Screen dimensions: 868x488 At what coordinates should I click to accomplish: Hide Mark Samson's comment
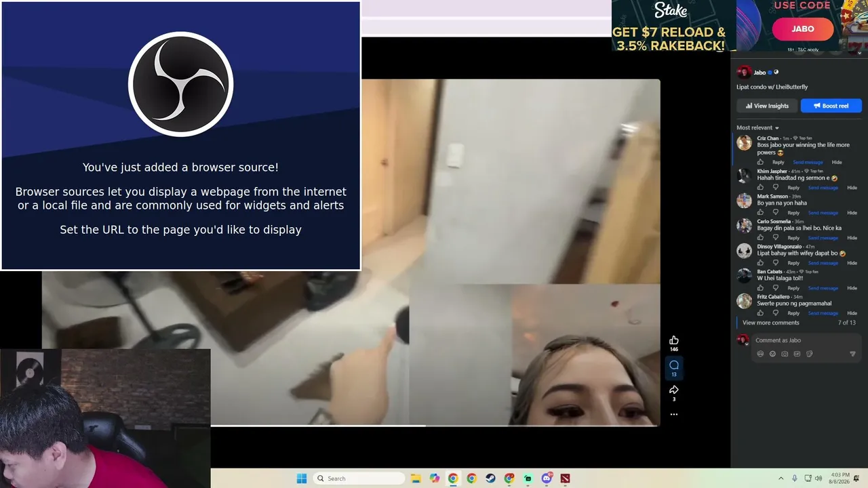[852, 213]
